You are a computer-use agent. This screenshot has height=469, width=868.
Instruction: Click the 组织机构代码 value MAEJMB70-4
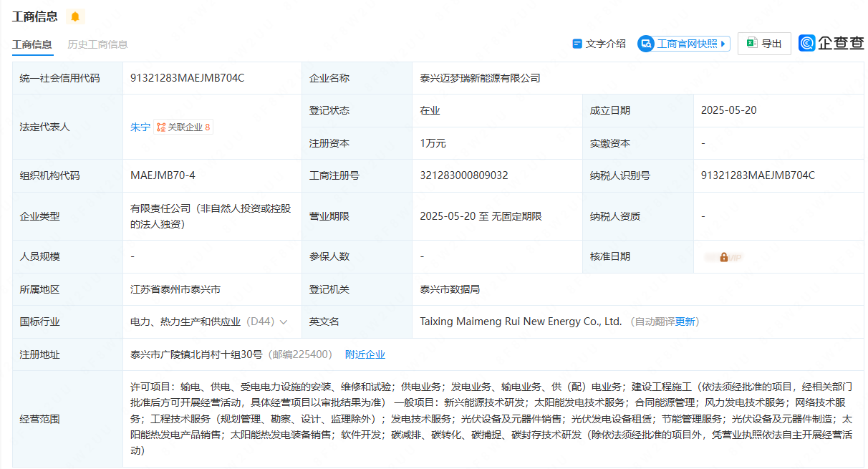[x=163, y=175]
